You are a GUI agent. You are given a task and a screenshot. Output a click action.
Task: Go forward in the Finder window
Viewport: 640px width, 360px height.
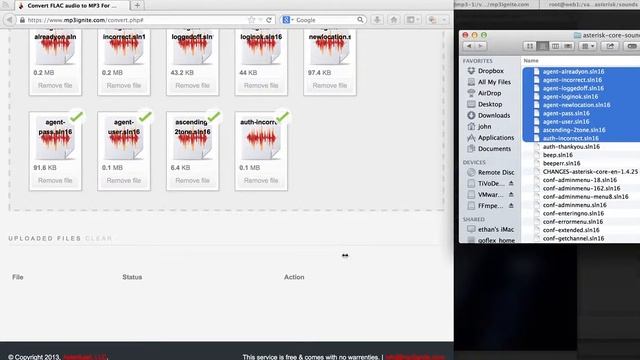[x=480, y=46]
